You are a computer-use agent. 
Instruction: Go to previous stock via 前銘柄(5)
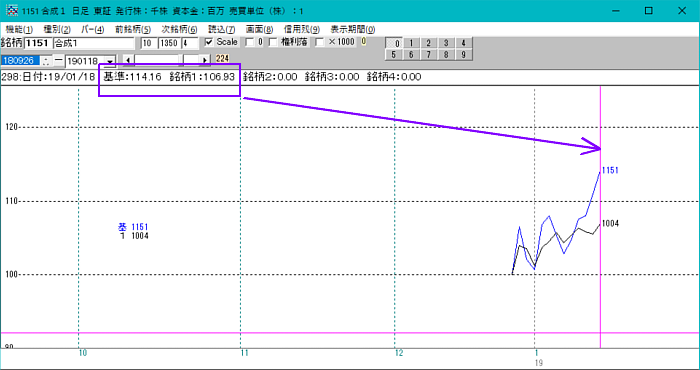pyautogui.click(x=133, y=30)
